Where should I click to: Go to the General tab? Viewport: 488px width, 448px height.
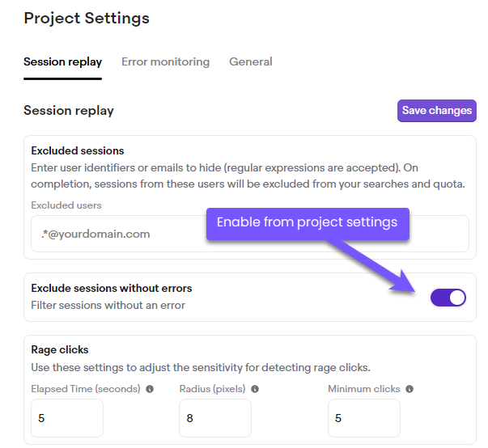click(x=250, y=61)
